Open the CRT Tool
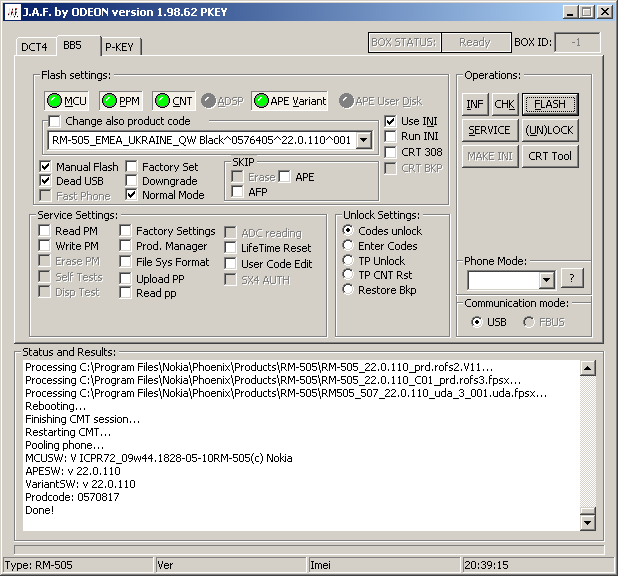This screenshot has height=576, width=618. point(550,156)
